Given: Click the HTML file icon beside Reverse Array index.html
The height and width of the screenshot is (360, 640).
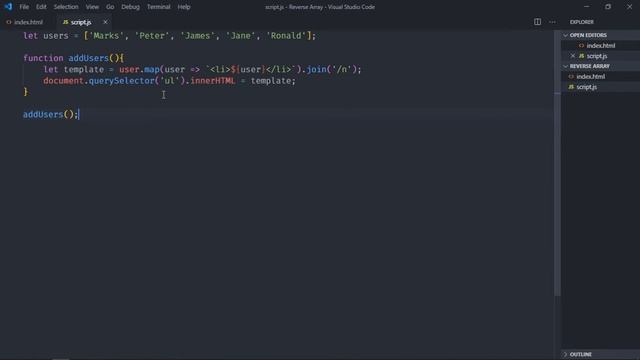Looking at the screenshot, I should pos(571,76).
